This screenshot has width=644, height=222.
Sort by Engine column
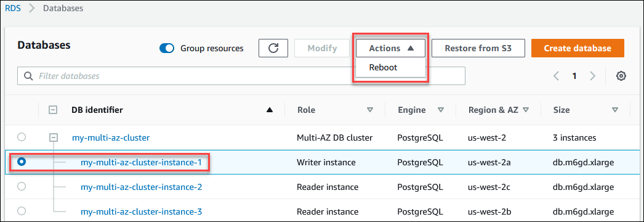coord(441,110)
